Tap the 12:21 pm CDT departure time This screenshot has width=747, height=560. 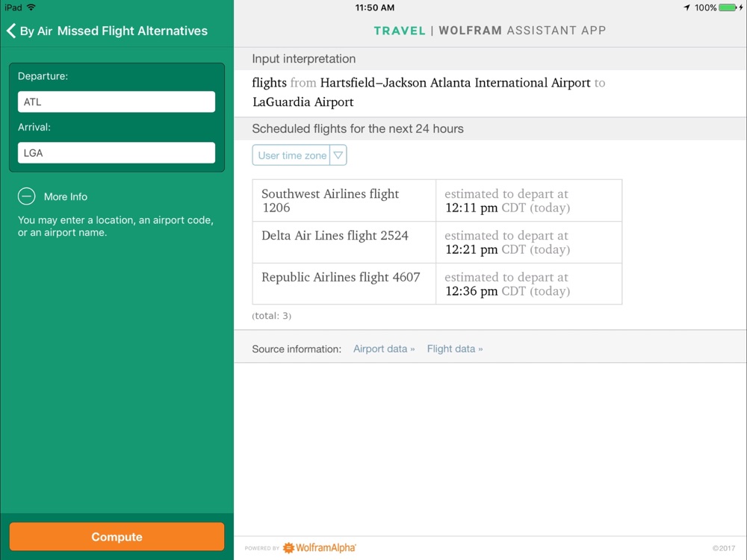click(x=507, y=249)
